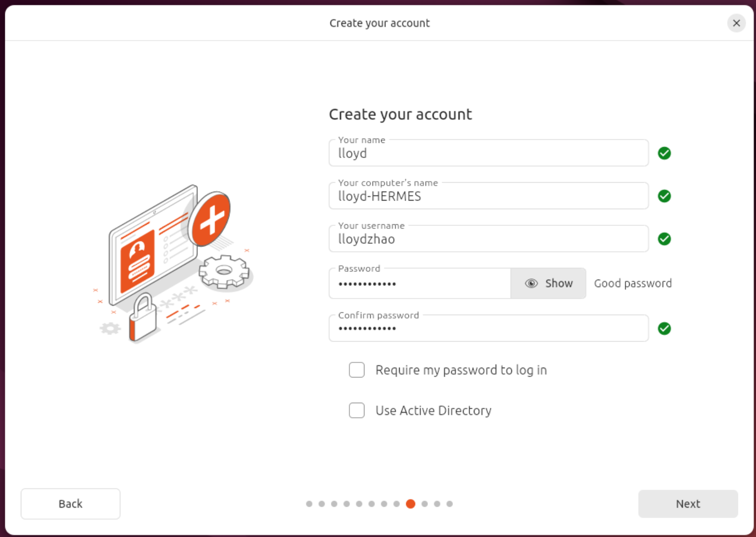Click into the Your username field
This screenshot has height=537, width=756.
(x=488, y=239)
